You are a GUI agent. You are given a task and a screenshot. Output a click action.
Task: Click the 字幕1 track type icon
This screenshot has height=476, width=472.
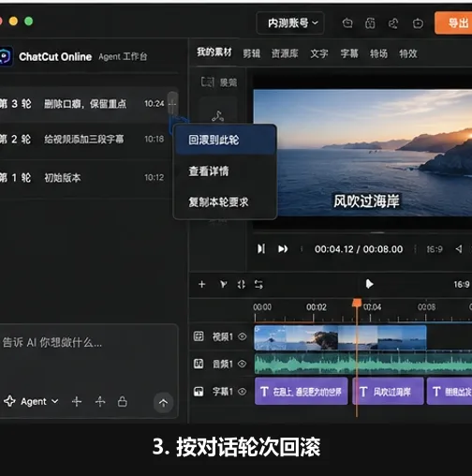199,392
